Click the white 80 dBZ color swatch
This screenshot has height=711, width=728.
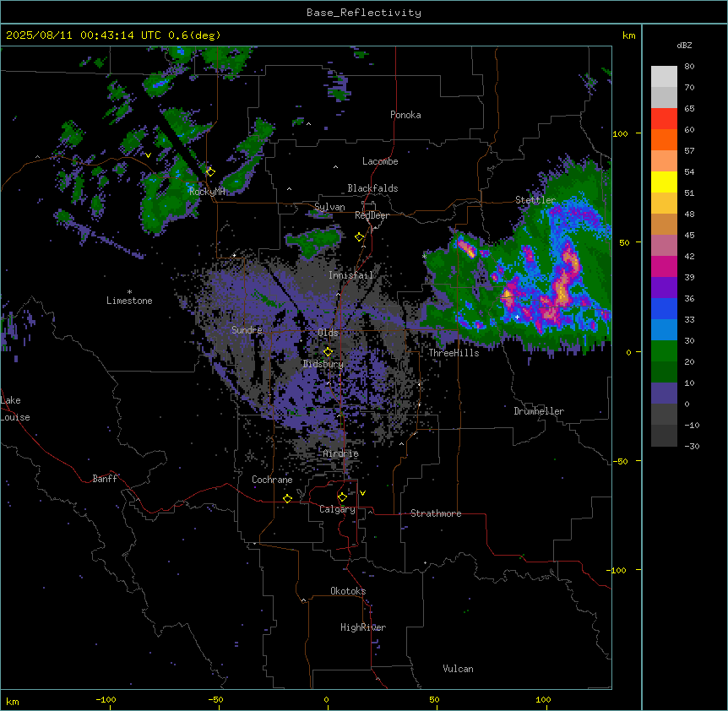(x=664, y=77)
